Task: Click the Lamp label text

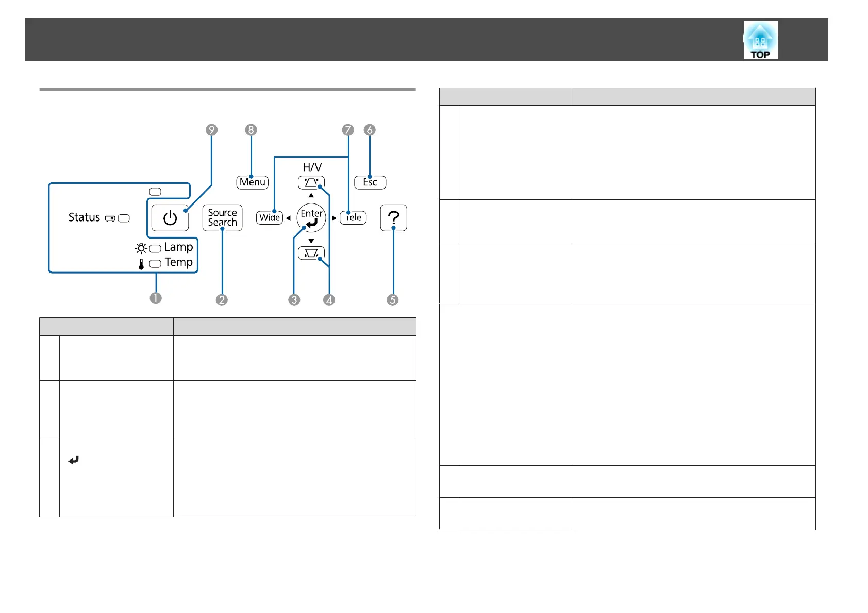Action: (x=179, y=247)
